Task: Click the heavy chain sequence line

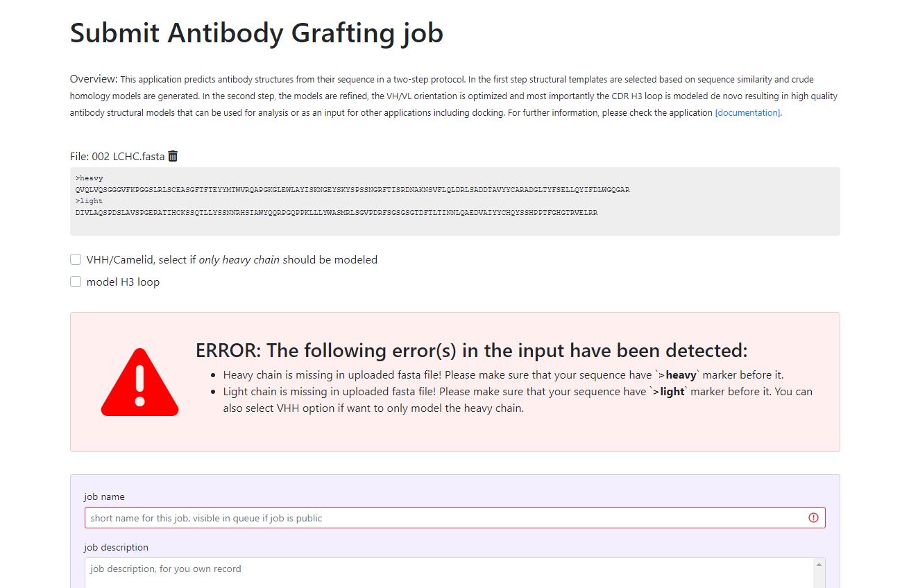Action: point(352,189)
